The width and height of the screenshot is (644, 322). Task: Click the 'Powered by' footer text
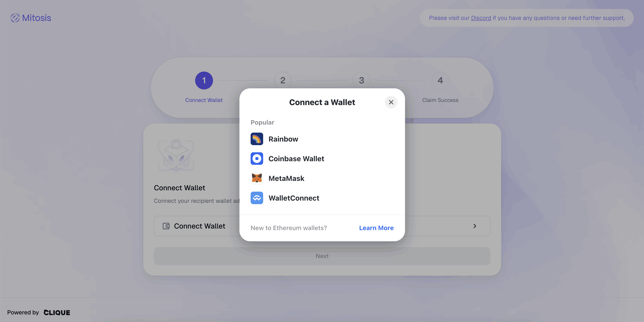coord(23,313)
